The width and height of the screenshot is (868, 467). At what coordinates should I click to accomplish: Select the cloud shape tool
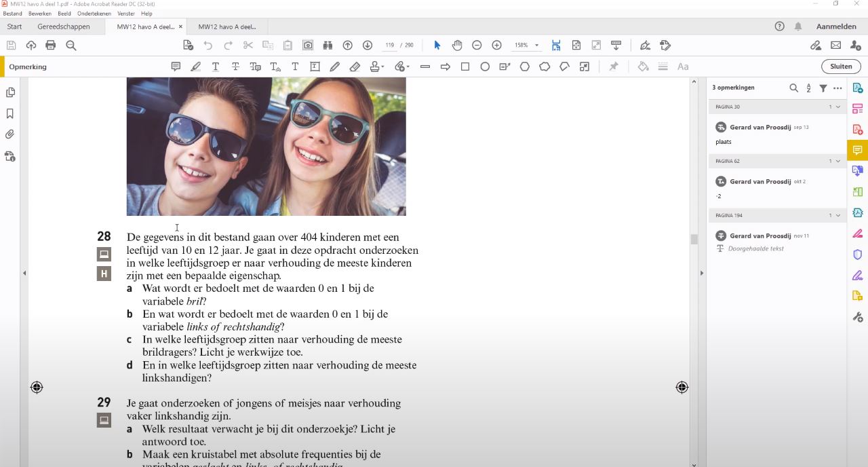545,67
